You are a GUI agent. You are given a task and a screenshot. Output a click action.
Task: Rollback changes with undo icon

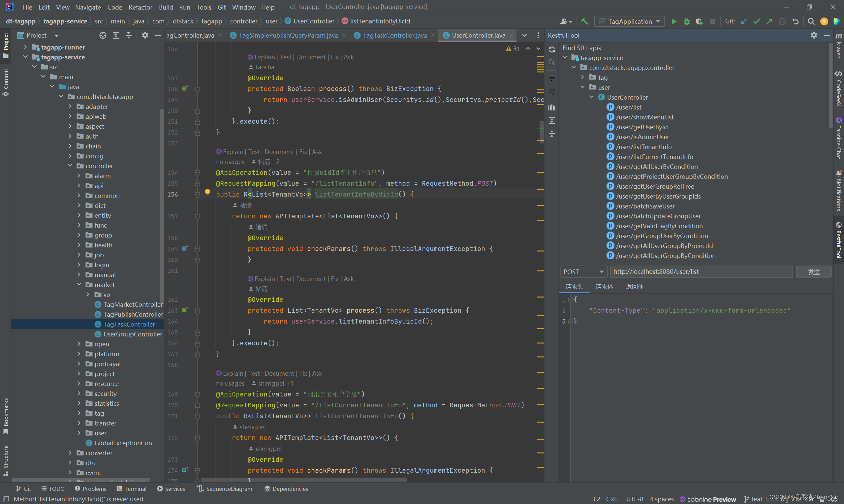click(x=796, y=21)
